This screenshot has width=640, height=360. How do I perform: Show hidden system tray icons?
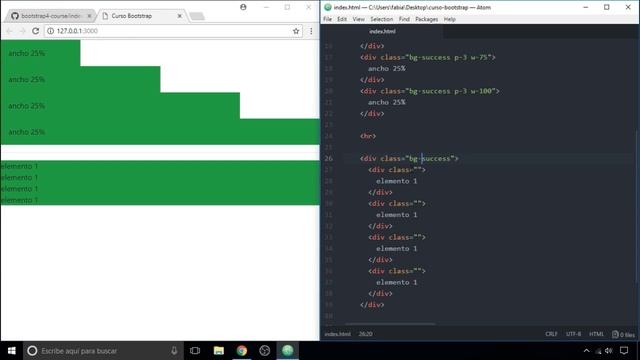pyautogui.click(x=587, y=351)
